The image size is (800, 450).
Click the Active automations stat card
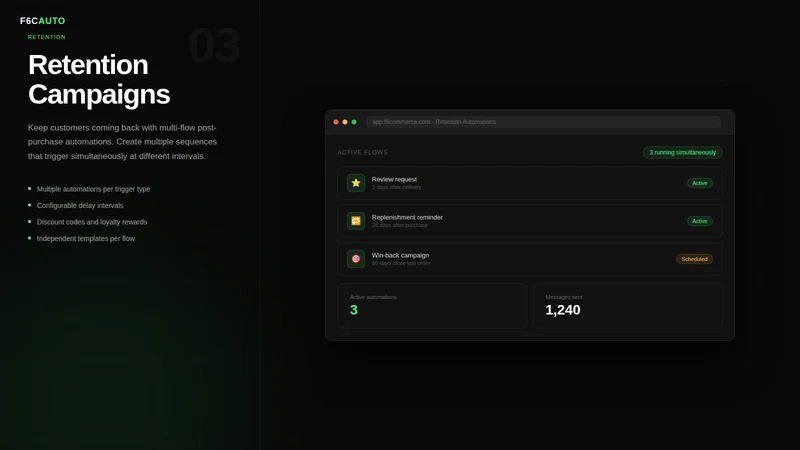coord(432,306)
